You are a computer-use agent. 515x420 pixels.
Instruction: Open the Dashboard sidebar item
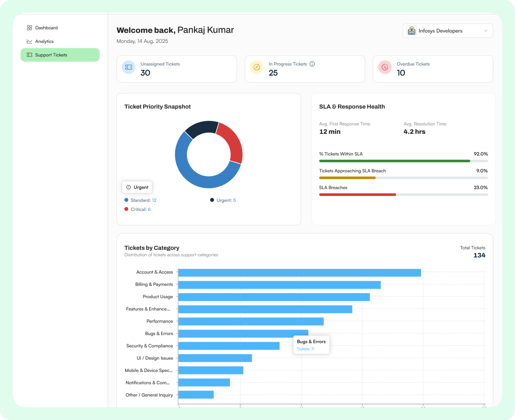[x=60, y=28]
